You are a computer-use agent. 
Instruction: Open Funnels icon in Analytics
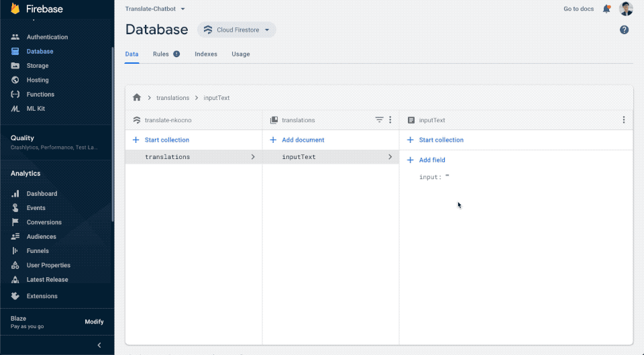coord(15,250)
